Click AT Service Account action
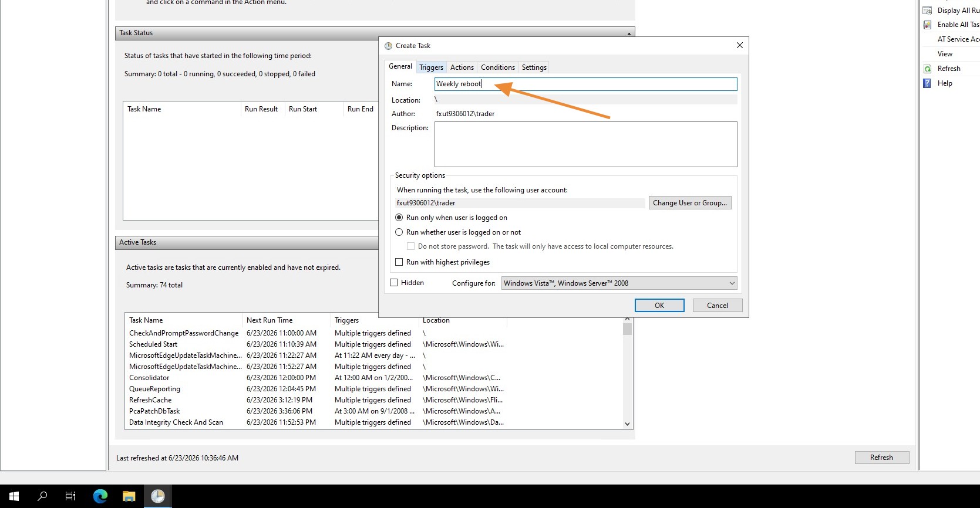The width and height of the screenshot is (980, 508). [x=958, y=39]
